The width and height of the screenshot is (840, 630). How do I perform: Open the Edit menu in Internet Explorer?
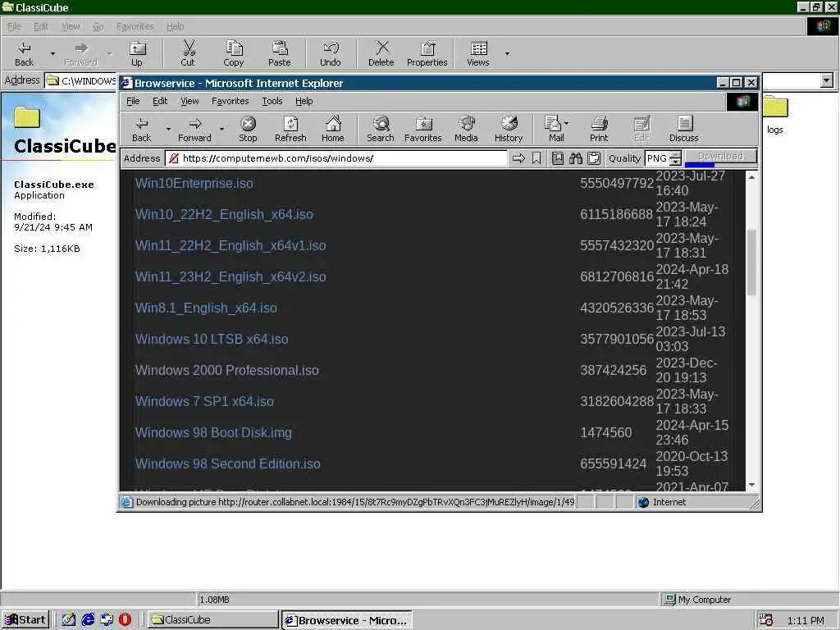[160, 101]
